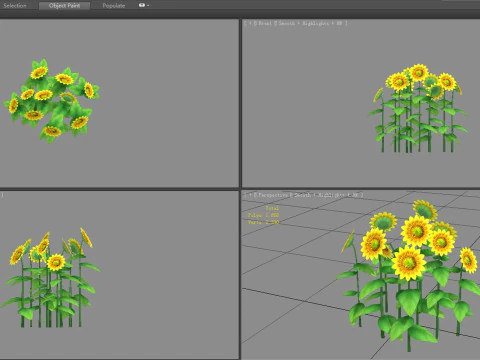Open the Perspective viewport name menu
The width and height of the screenshot is (480, 360).
pos(273,195)
